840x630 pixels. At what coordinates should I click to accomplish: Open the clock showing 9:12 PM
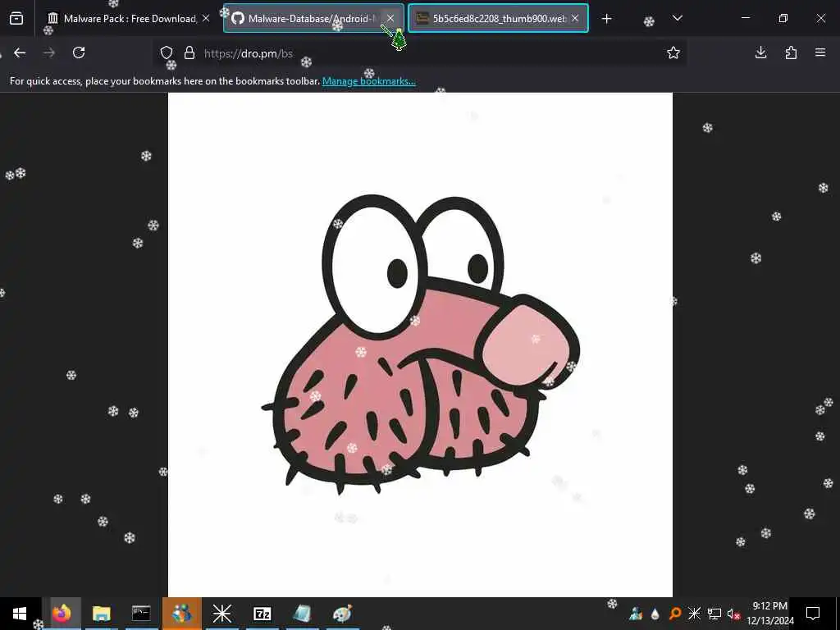(x=769, y=614)
